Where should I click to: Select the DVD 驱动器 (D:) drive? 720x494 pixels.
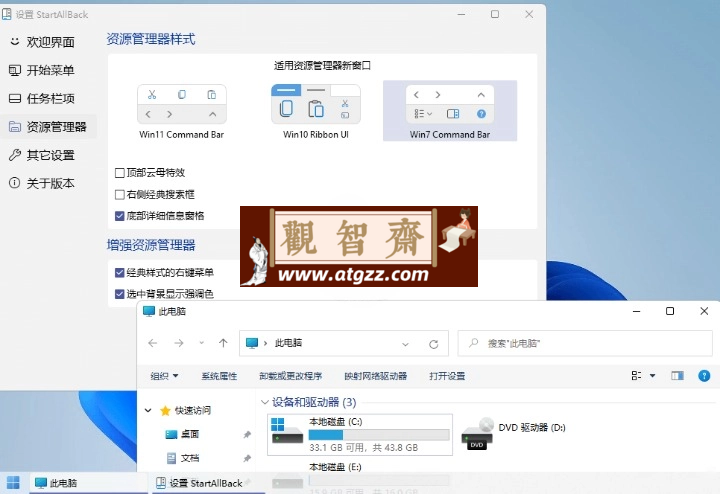pos(513,434)
